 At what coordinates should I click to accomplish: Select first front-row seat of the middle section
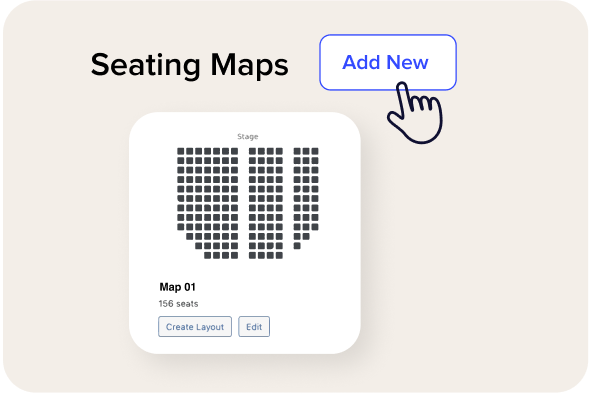252,151
